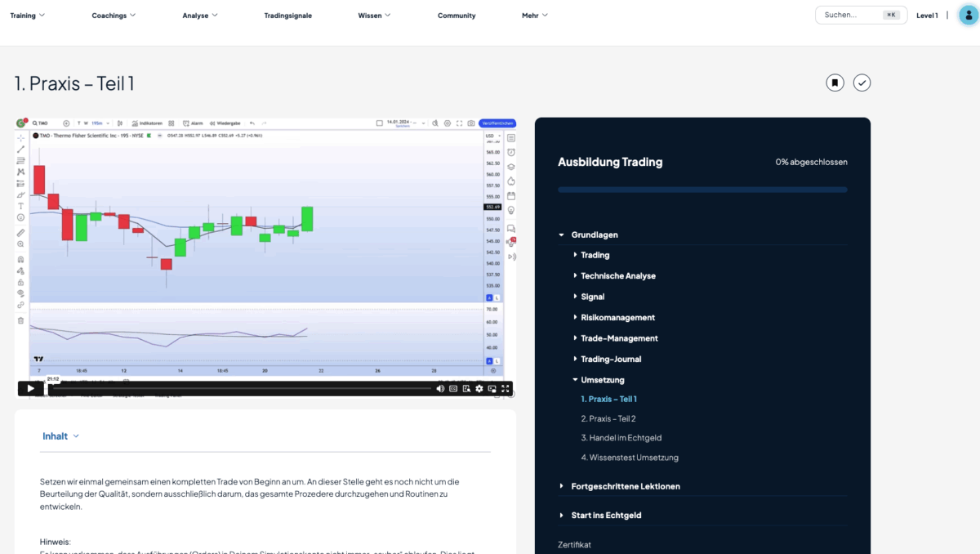
Task: Collapse the Umsetzung section
Action: (603, 380)
